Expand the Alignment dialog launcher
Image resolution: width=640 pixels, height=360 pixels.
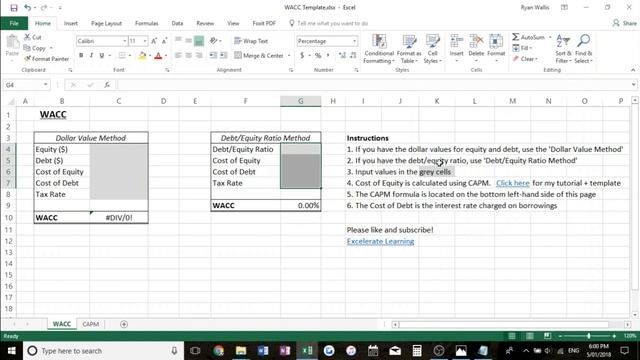pyautogui.click(x=291, y=70)
